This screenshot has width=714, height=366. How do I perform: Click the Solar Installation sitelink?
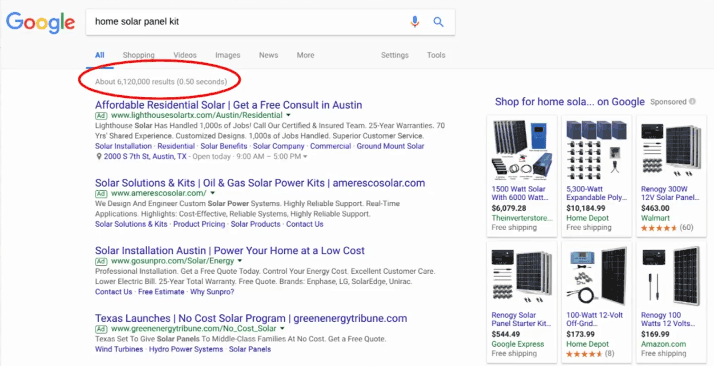tap(123, 146)
